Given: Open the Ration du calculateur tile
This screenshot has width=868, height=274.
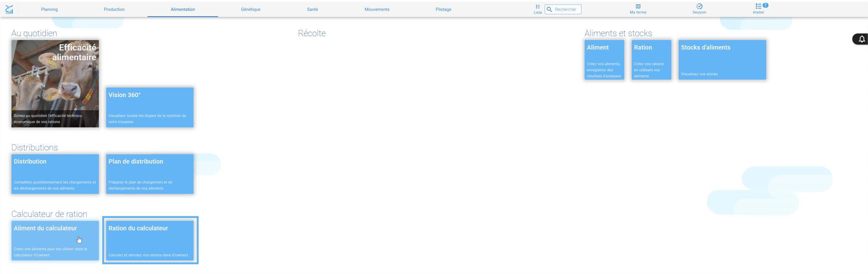Looking at the screenshot, I should (150, 241).
